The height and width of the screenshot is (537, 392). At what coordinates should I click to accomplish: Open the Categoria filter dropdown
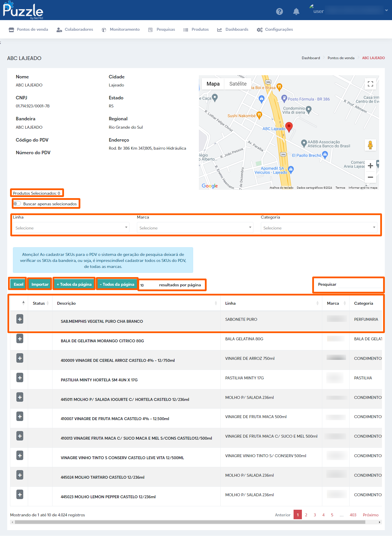pyautogui.click(x=319, y=228)
